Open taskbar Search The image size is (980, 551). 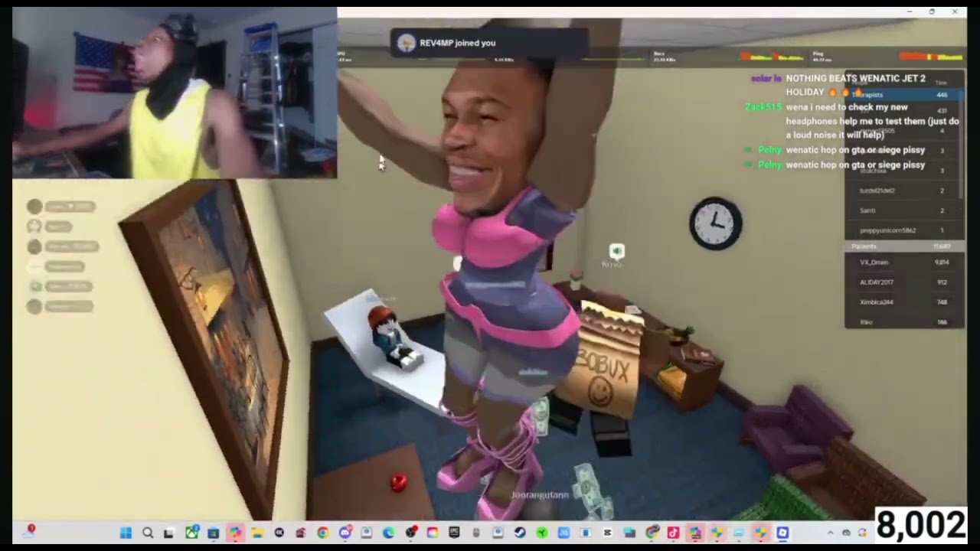tap(148, 533)
